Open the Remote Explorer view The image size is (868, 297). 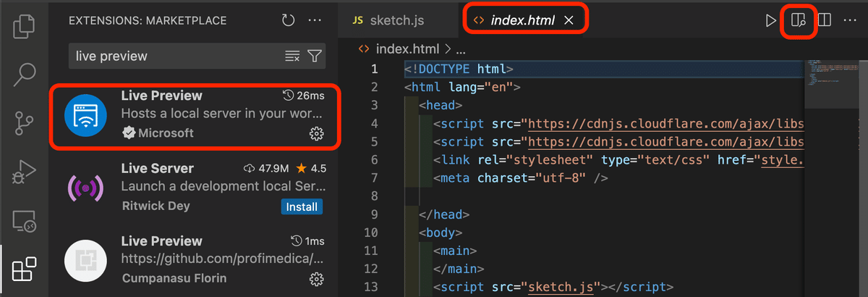25,222
